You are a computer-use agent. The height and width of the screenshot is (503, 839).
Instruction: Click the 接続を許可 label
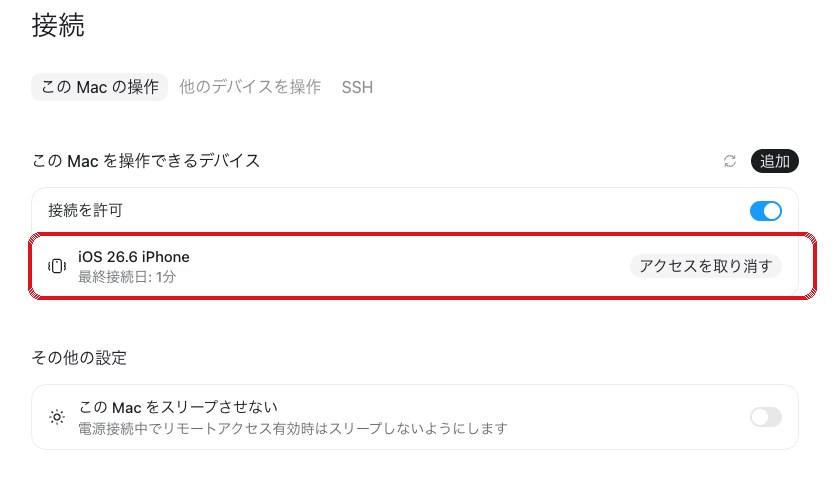tap(85, 210)
